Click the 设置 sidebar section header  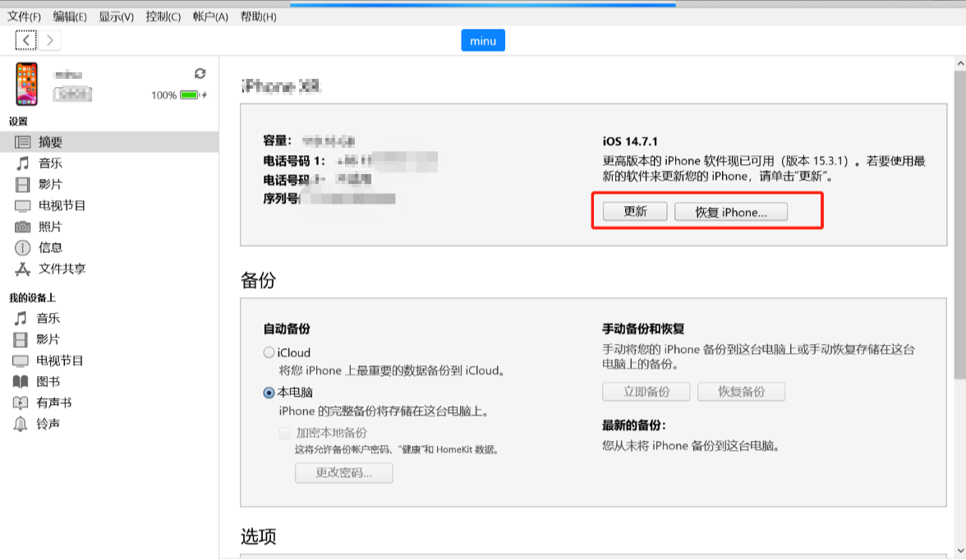(x=18, y=122)
